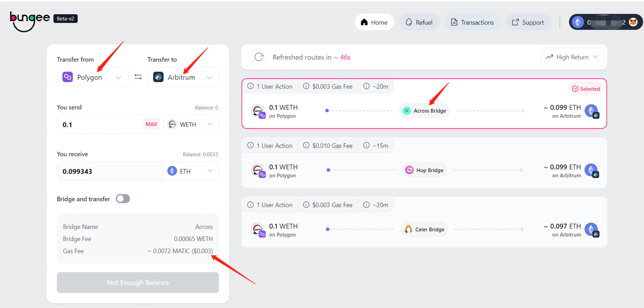Open the WETH token selector
This screenshot has width=644, height=308.
[191, 124]
